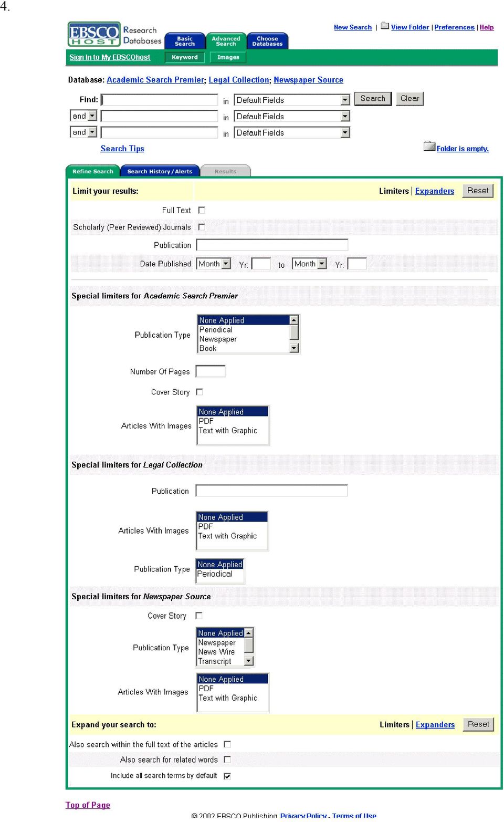
Task: Open the Search Tips link
Action: (122, 149)
